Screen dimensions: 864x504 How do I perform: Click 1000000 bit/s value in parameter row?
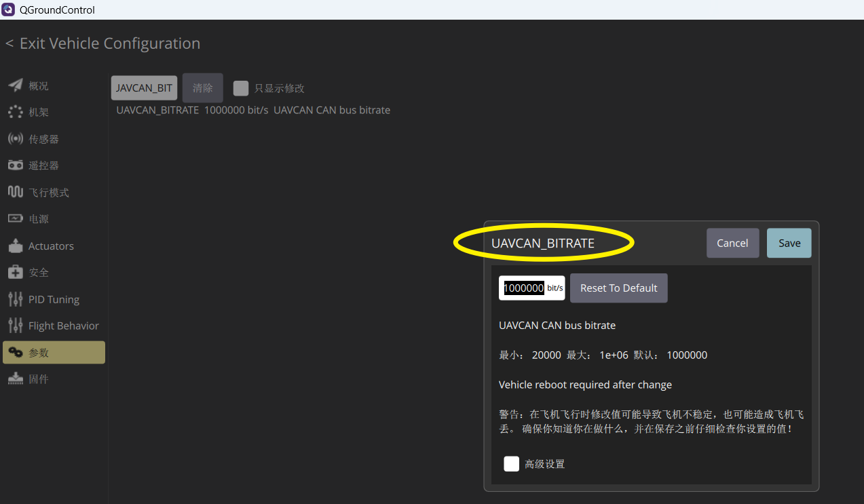point(236,110)
